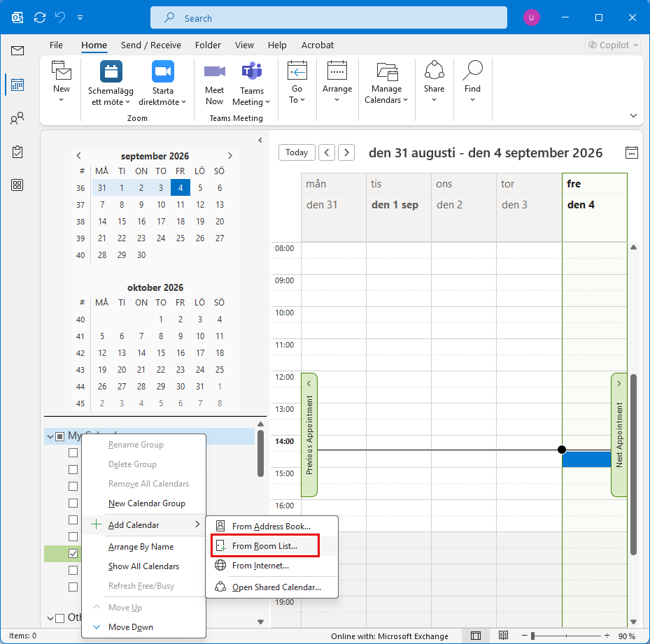
Task: Collapse the ribbon with the chevron arrow
Action: tap(633, 115)
